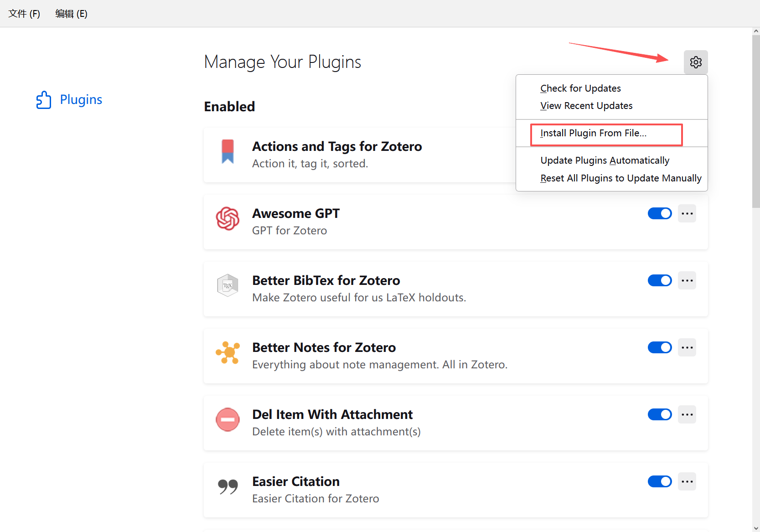Screen dimensions: 760x532
Task: Toggle off Better BibTex for Zotero
Action: click(x=659, y=280)
